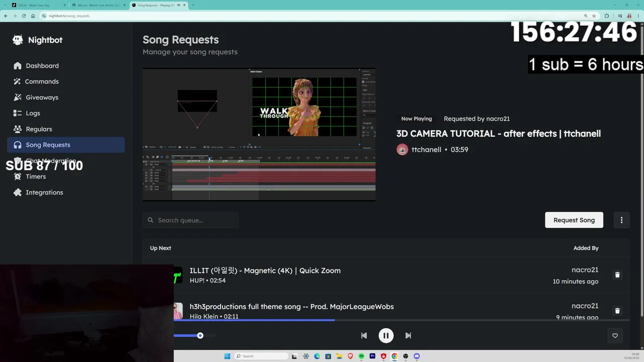Click the ILLIT Magnetic song title

(x=265, y=270)
